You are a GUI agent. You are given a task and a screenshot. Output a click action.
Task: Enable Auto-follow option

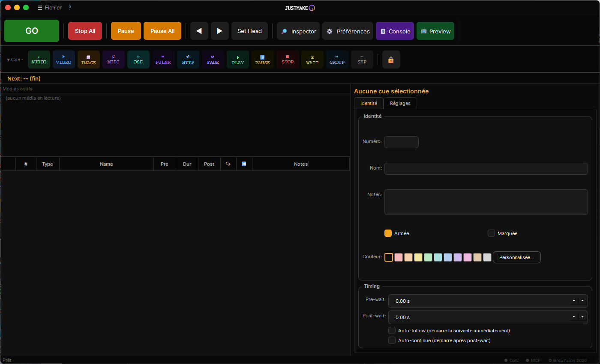(x=392, y=331)
